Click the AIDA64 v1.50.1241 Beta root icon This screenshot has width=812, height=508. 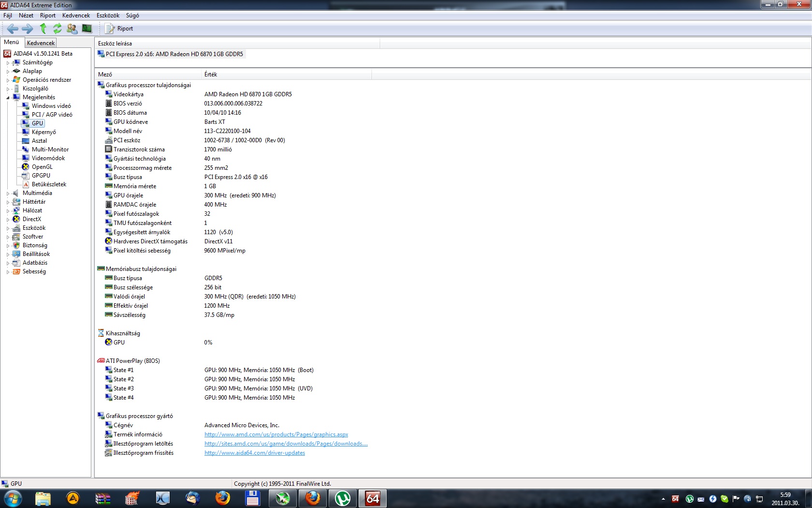tap(7, 54)
